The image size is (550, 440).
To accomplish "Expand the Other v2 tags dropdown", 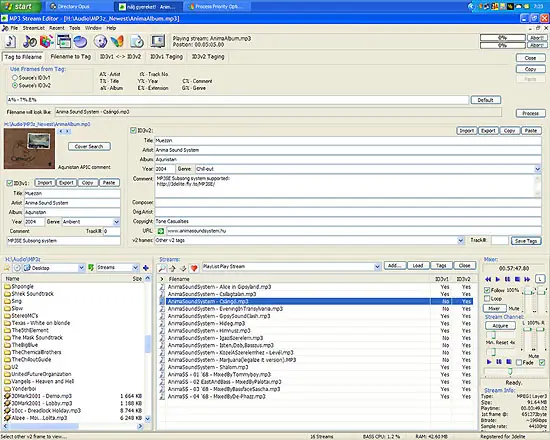I will 461,240.
